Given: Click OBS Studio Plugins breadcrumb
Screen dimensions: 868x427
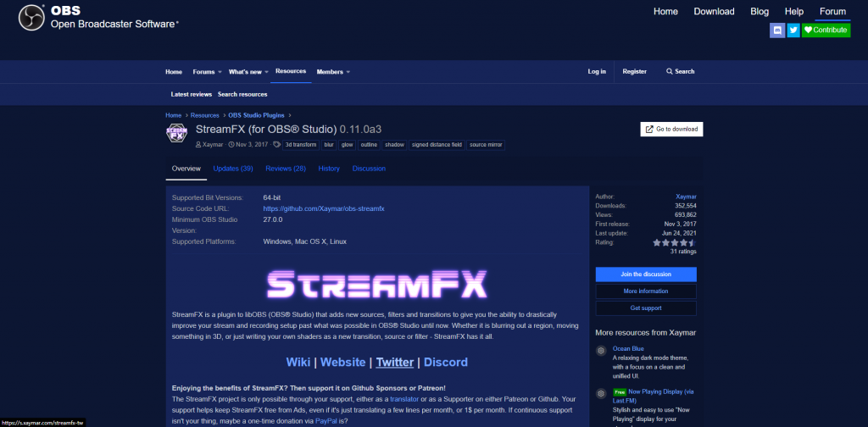Looking at the screenshot, I should coord(256,115).
